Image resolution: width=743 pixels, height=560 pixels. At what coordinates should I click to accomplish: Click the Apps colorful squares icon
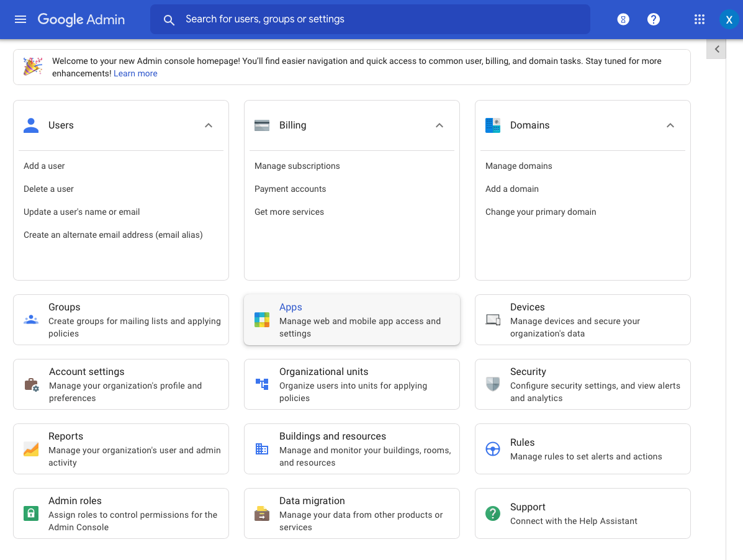262,320
